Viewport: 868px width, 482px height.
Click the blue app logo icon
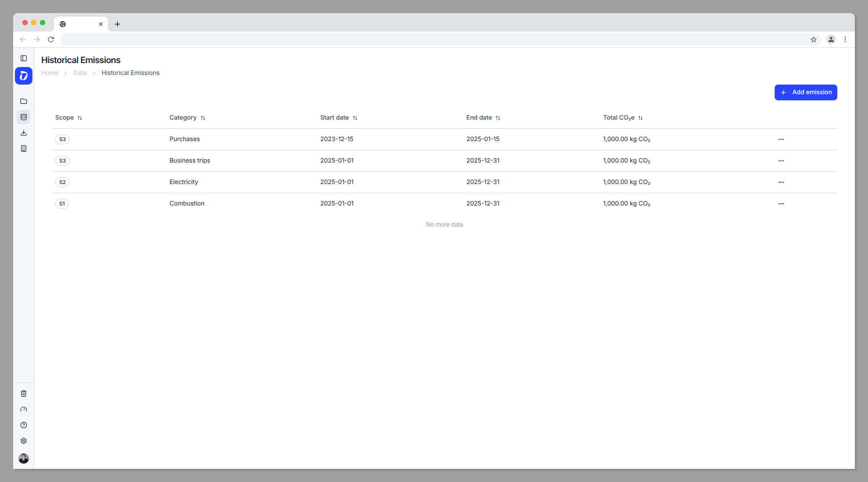[24, 75]
